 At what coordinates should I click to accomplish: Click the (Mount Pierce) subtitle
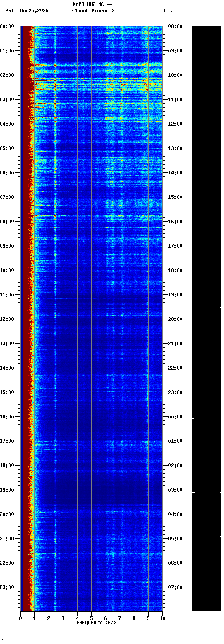(x=93, y=11)
